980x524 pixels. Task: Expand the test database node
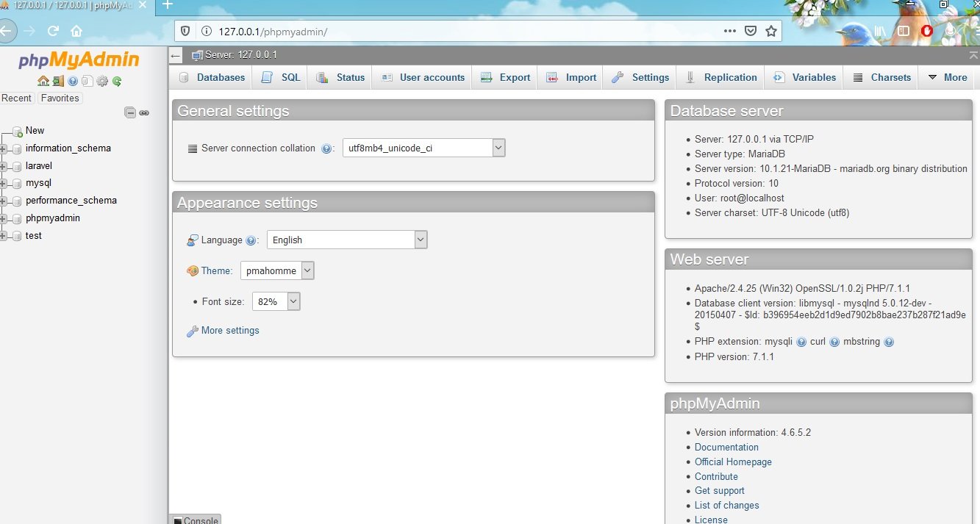coord(4,236)
